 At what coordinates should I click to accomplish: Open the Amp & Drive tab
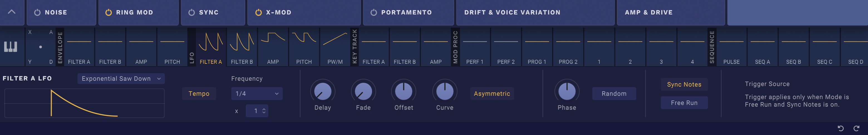click(x=648, y=13)
